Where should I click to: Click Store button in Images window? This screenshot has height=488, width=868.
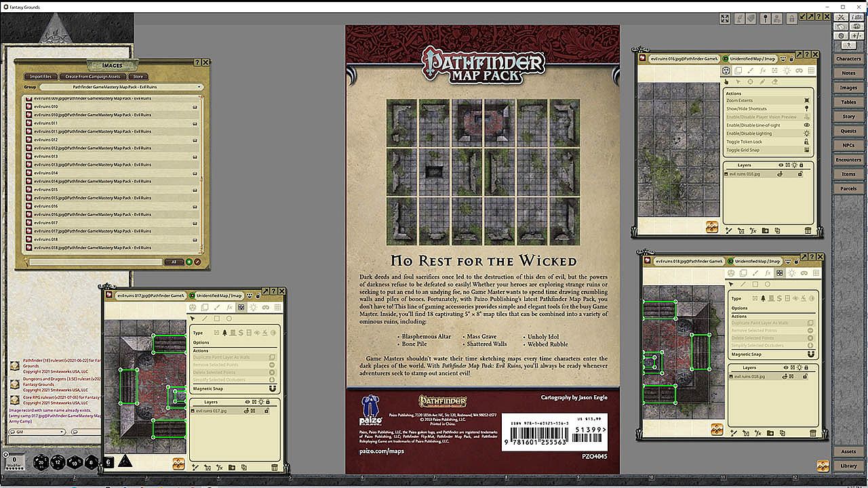pos(137,77)
